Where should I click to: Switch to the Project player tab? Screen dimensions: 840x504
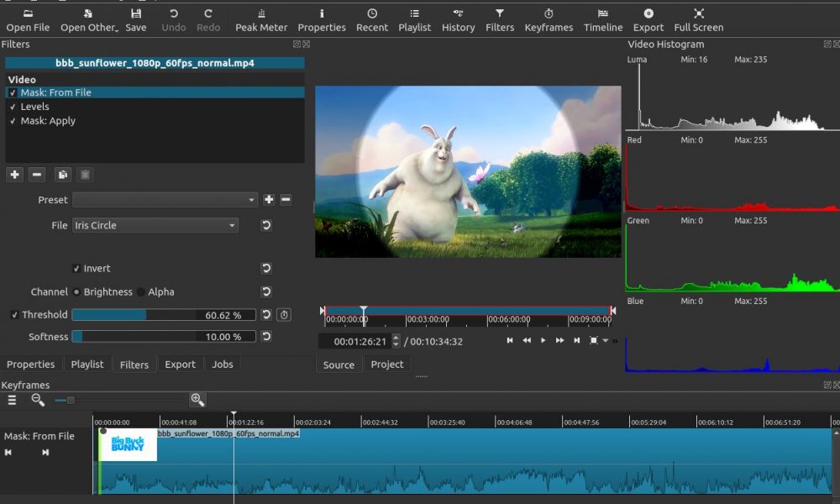[x=387, y=365]
